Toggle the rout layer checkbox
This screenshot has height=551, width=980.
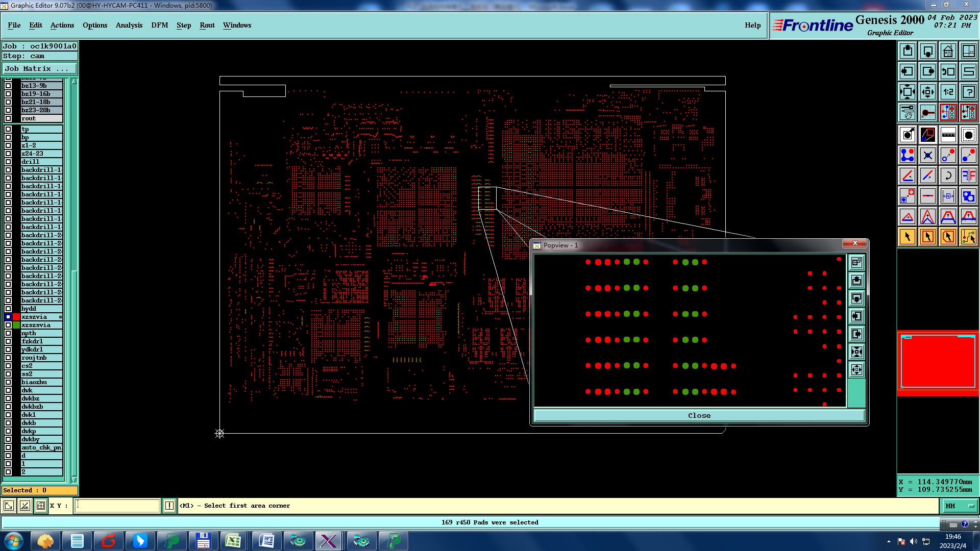tap(8, 118)
